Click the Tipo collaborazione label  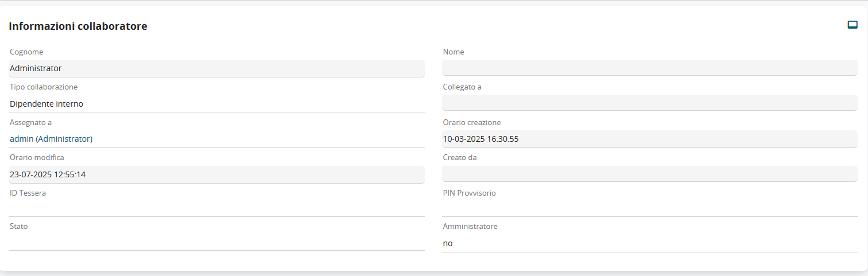[x=44, y=87]
